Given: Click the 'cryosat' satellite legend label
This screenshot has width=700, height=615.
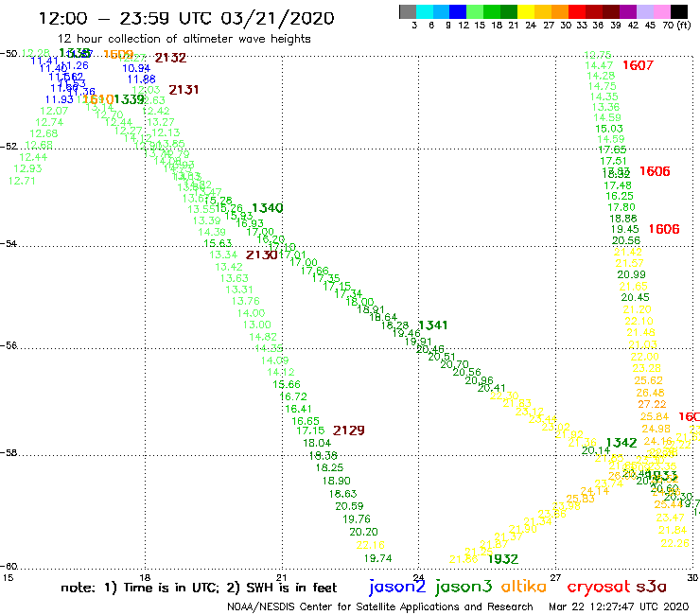Looking at the screenshot, I should tap(598, 588).
